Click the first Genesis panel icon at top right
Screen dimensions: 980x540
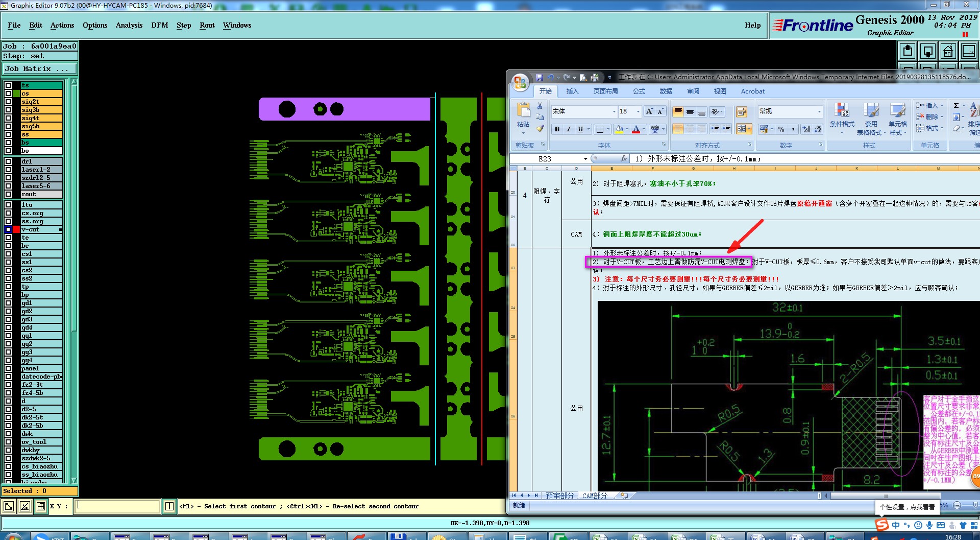[908, 51]
